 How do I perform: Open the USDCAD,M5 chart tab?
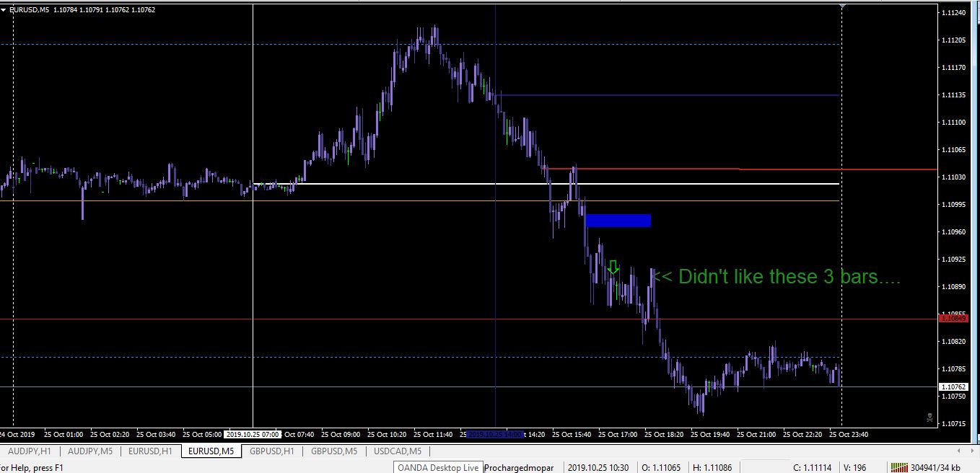pos(398,451)
